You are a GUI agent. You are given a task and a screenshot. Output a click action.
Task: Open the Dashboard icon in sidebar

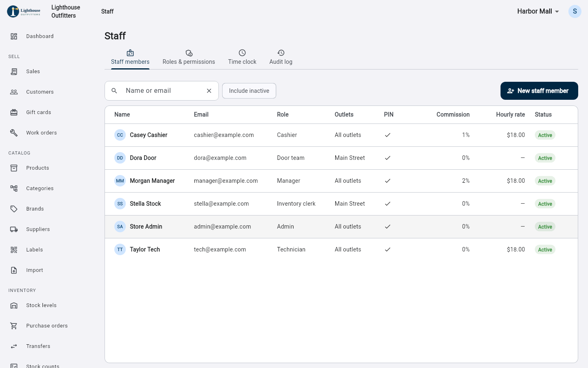pos(14,36)
